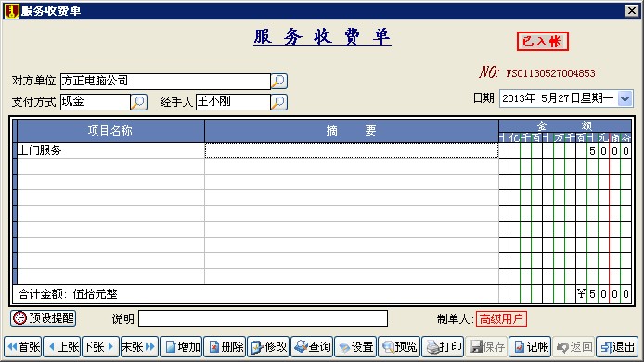The image size is (644, 362).
Task: Click the magnifier icon beside 对方单位 field
Action: [x=279, y=82]
